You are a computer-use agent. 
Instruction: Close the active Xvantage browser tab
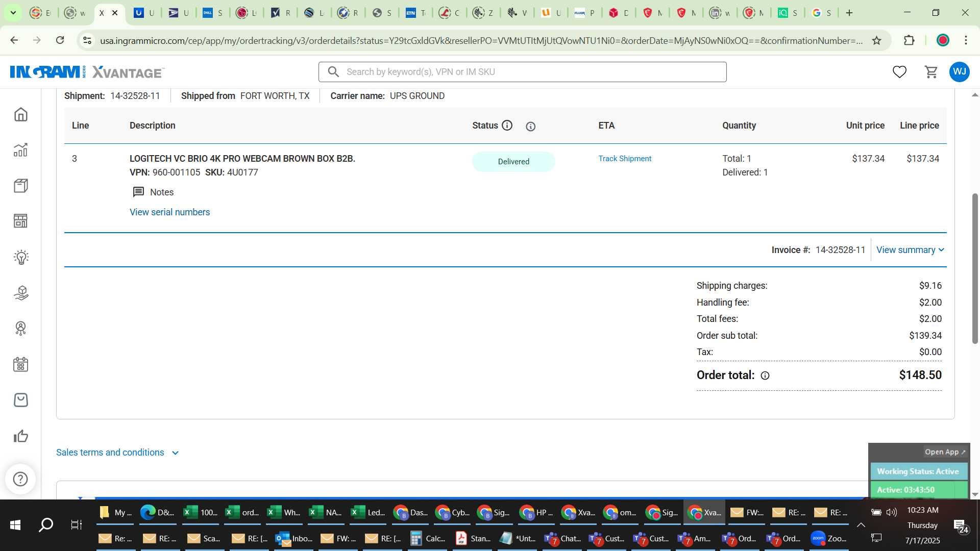(x=115, y=13)
